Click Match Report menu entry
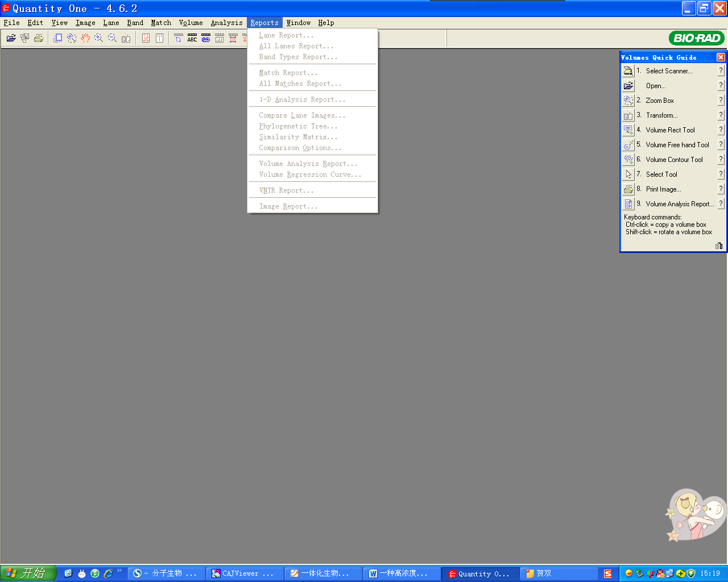 coord(313,73)
